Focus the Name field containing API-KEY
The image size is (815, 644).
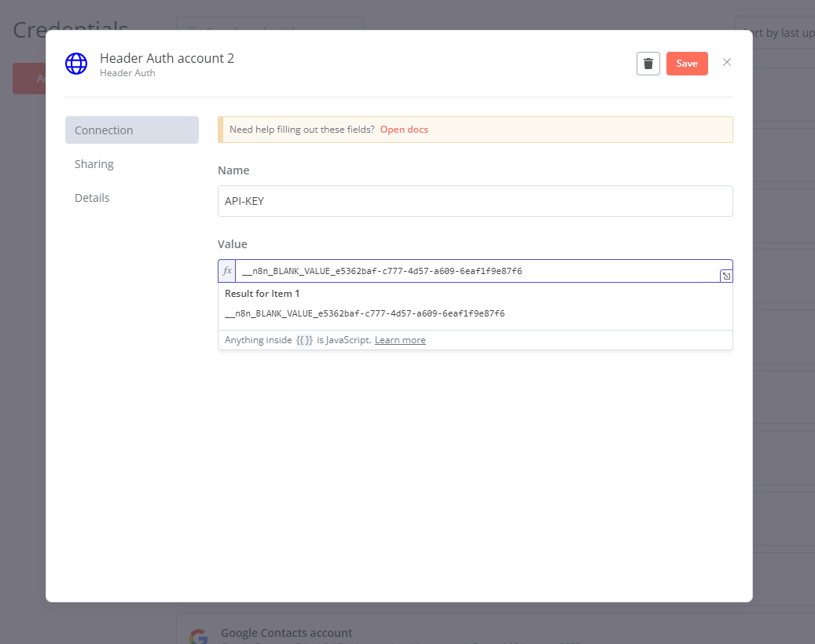click(x=475, y=201)
